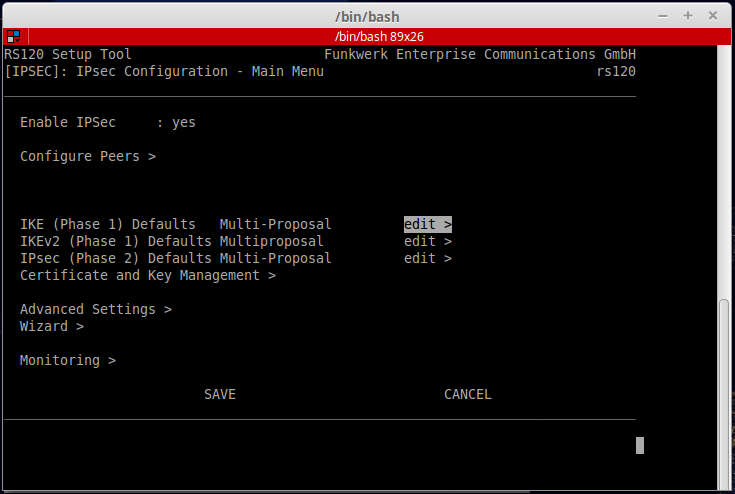
Task: Click the terminal grouping icon in red bar
Action: (13, 36)
